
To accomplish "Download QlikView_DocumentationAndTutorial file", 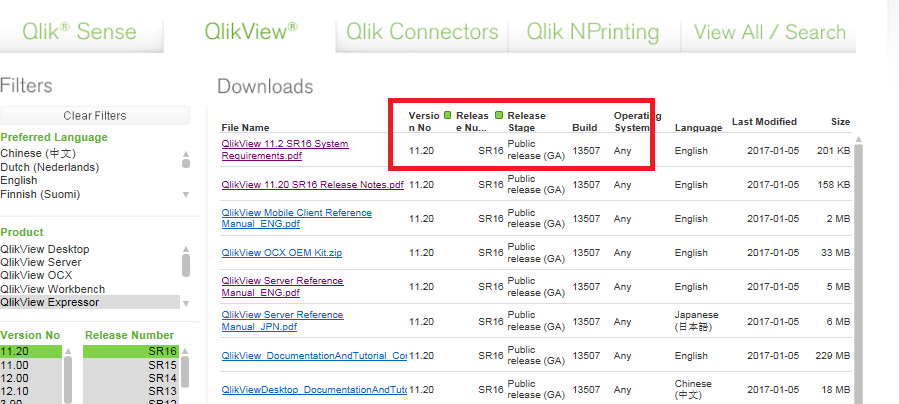I will pyautogui.click(x=314, y=356).
